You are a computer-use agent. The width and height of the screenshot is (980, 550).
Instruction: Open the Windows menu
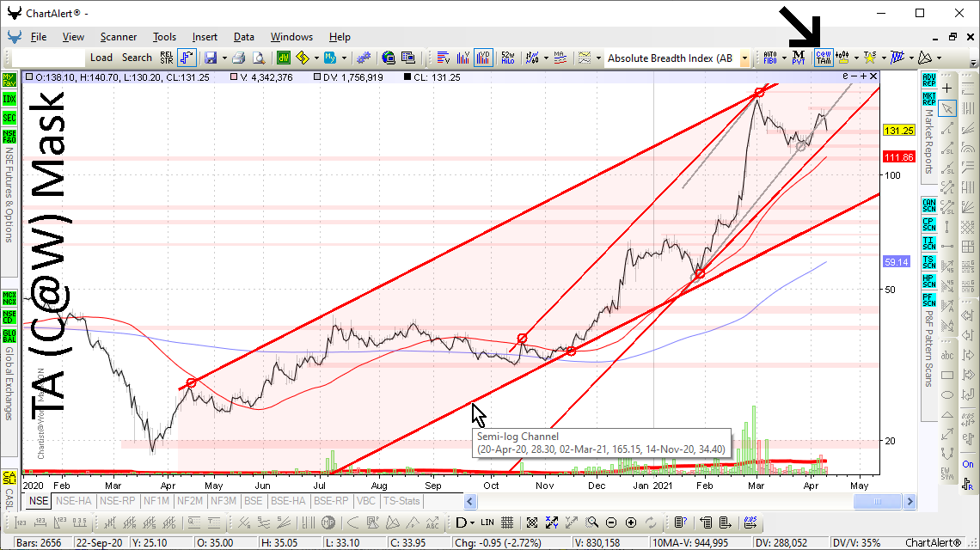[x=291, y=37]
